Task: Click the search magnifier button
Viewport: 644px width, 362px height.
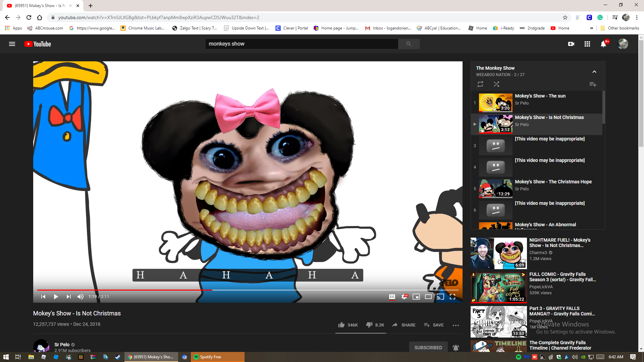Action: pyautogui.click(x=409, y=44)
